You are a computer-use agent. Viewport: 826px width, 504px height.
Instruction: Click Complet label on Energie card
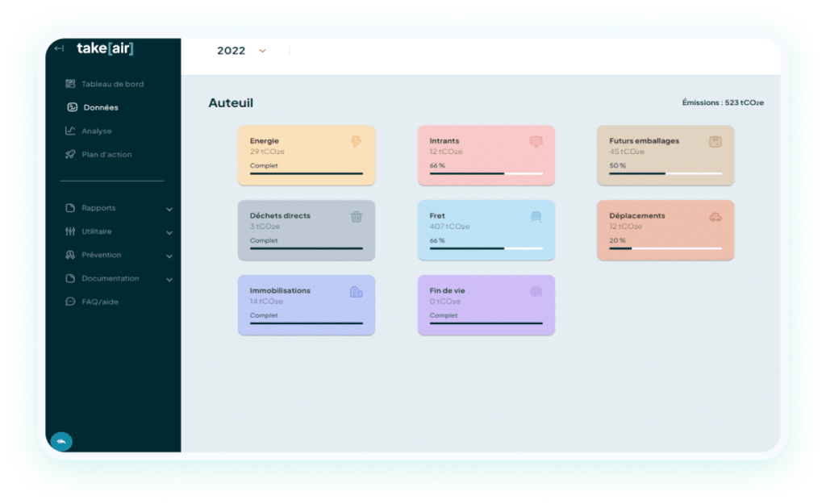click(x=264, y=165)
